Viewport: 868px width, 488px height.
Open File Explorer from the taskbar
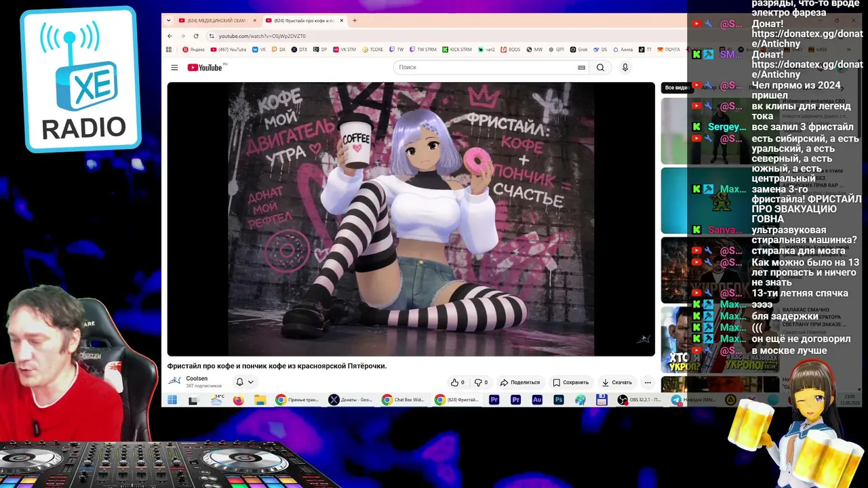coord(260,400)
